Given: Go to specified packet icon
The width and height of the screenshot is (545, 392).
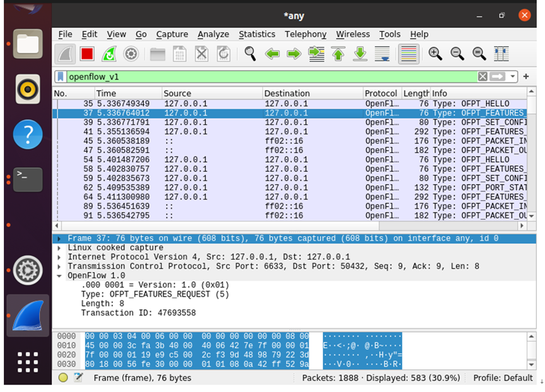Looking at the screenshot, I should (316, 54).
